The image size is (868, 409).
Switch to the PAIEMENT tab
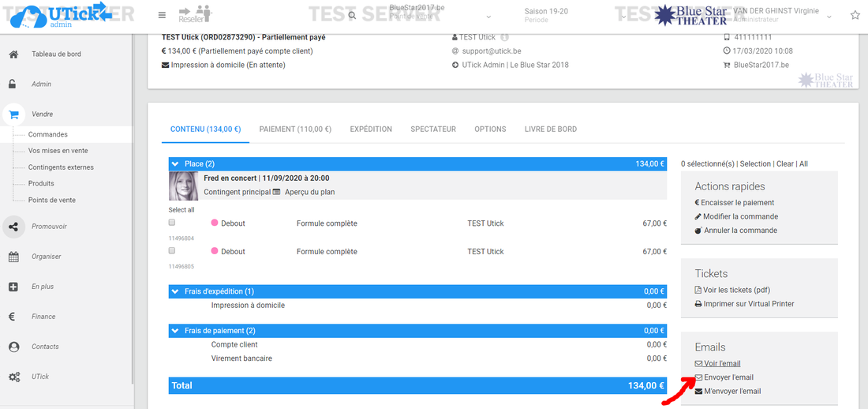tap(295, 129)
